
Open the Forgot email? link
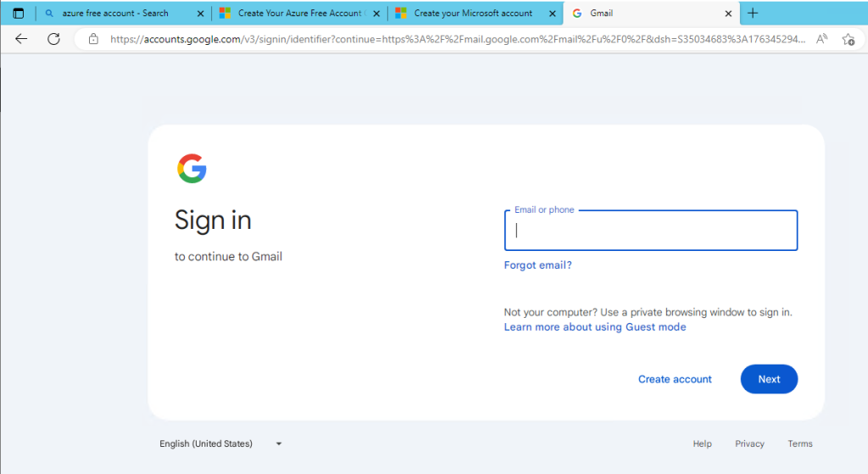tap(537, 265)
